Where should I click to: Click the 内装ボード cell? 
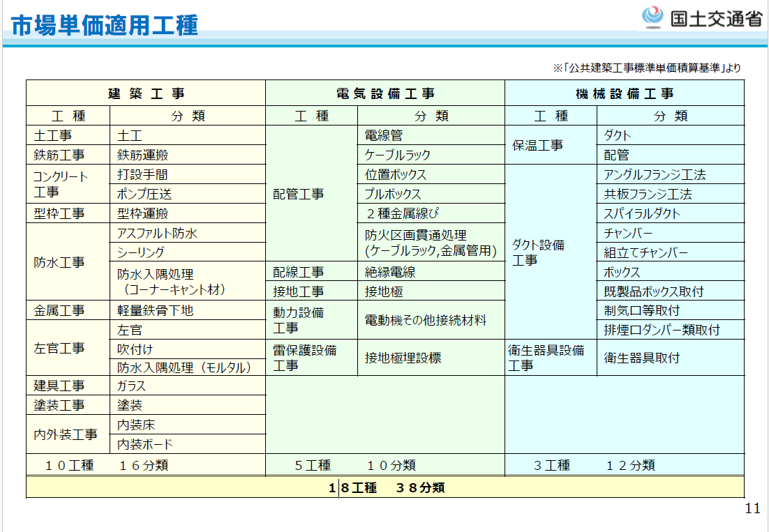(x=188, y=444)
